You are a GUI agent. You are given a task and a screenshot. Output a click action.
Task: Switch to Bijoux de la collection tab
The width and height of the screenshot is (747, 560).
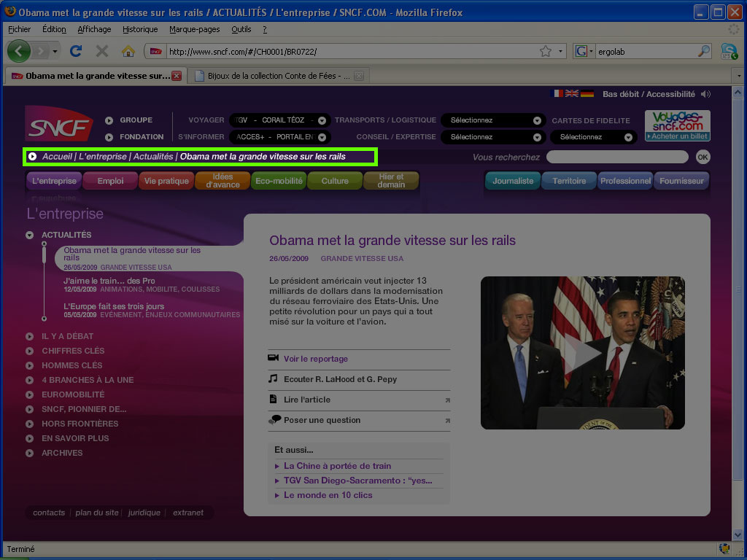click(x=279, y=76)
